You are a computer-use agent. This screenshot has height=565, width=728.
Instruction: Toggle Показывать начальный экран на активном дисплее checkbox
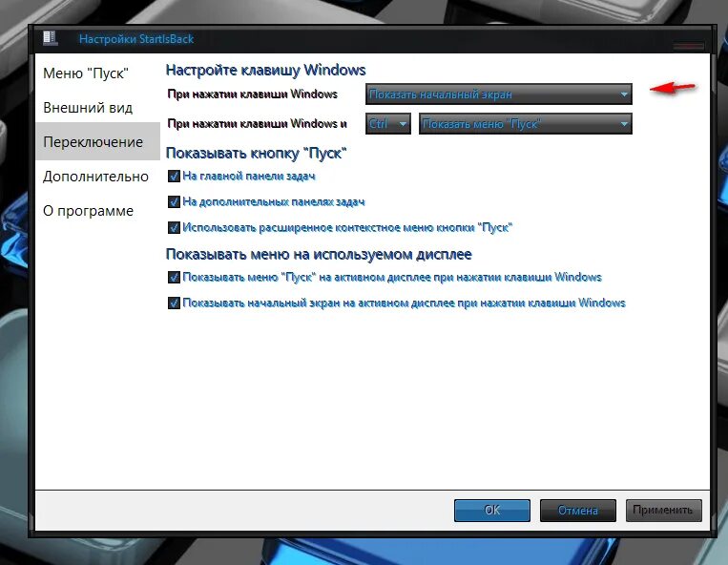(174, 303)
